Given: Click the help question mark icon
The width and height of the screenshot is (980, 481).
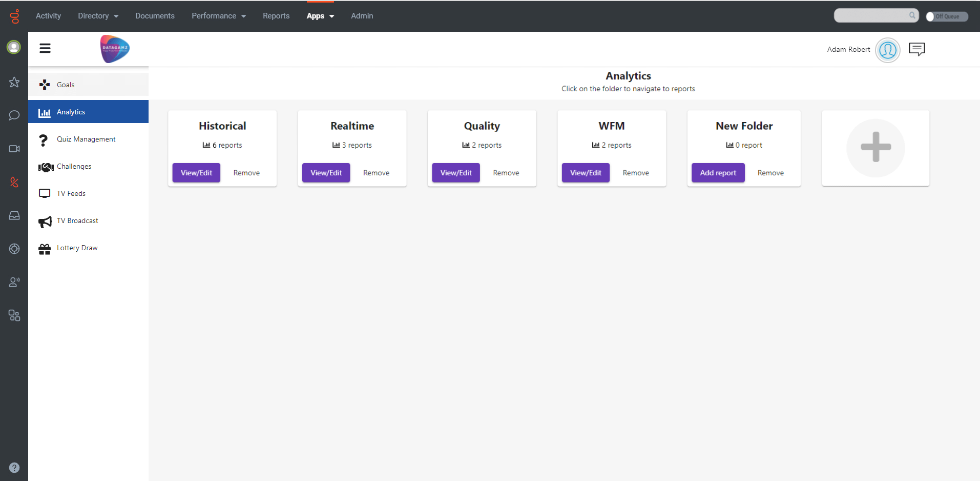Looking at the screenshot, I should (14, 467).
